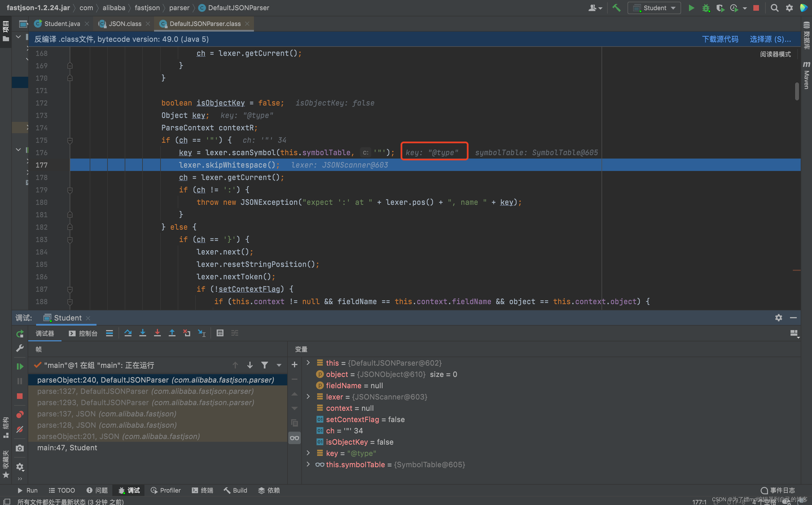The height and width of the screenshot is (505, 812).
Task: Collapse the code fold at line 179
Action: pos(70,190)
